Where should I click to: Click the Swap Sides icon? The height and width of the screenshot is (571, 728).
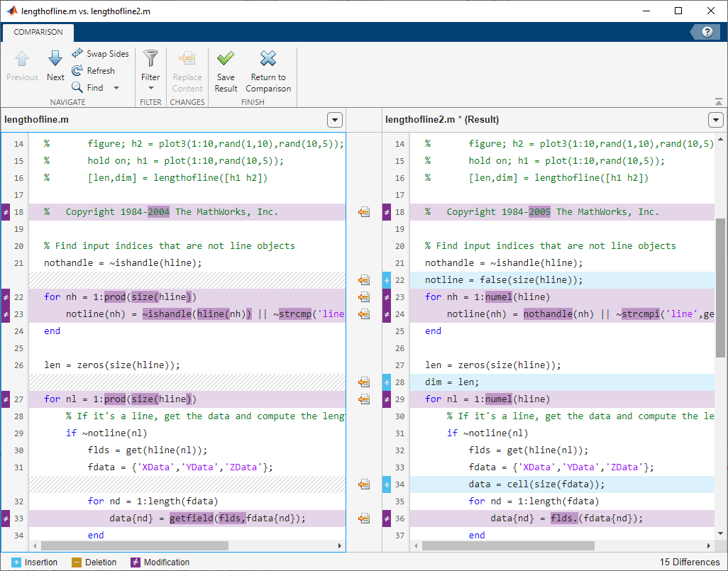click(77, 54)
